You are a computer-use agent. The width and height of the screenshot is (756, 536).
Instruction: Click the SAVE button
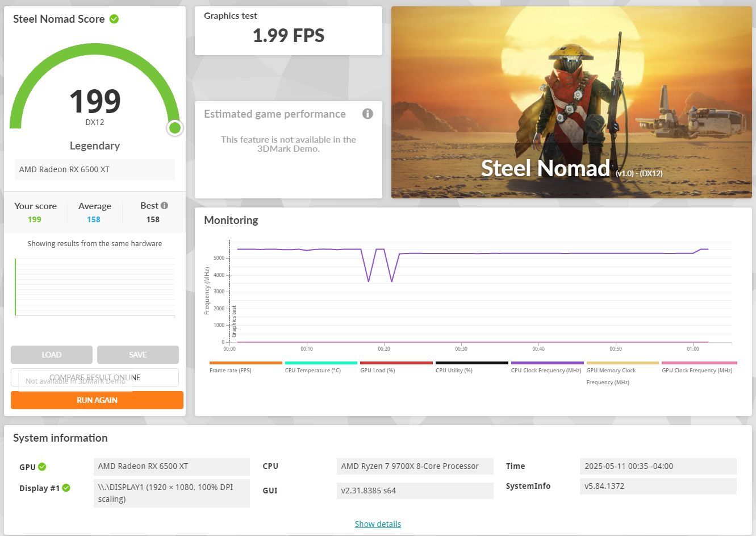click(x=138, y=355)
